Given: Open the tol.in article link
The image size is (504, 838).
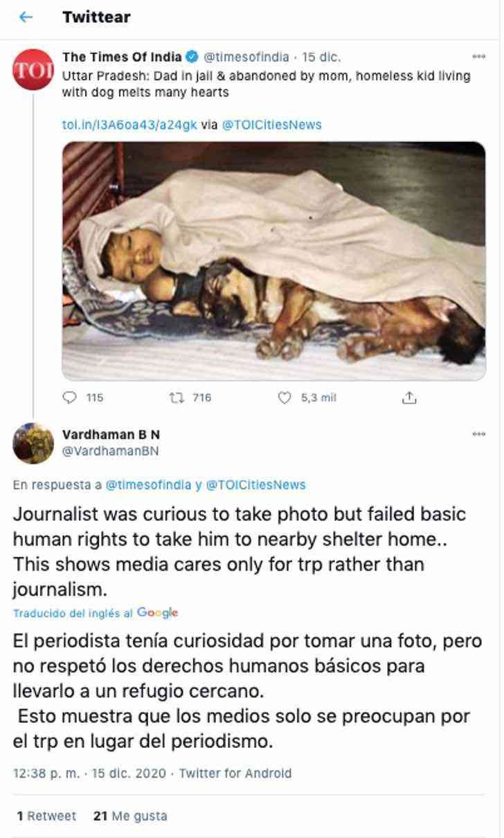Looking at the screenshot, I should tap(129, 125).
